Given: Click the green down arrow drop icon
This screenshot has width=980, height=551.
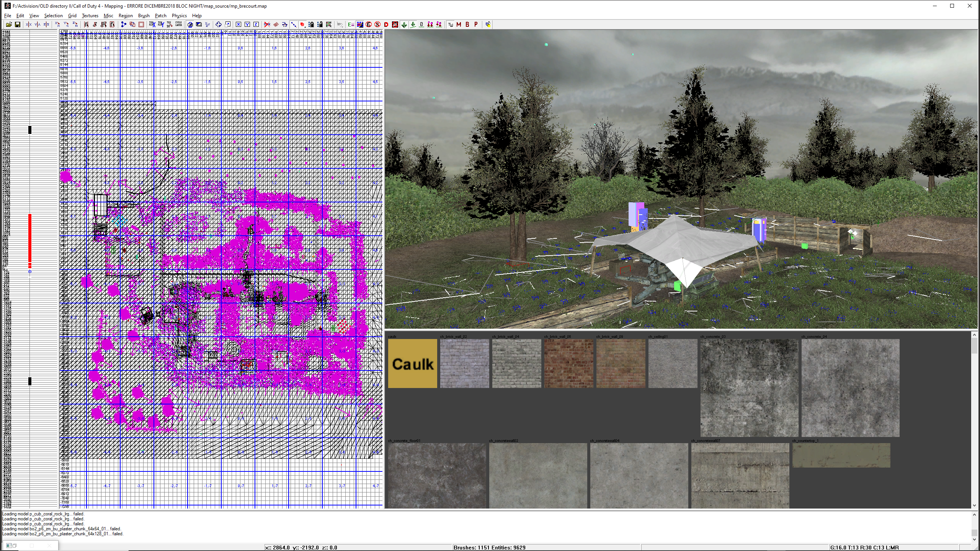Looking at the screenshot, I should (x=404, y=24).
